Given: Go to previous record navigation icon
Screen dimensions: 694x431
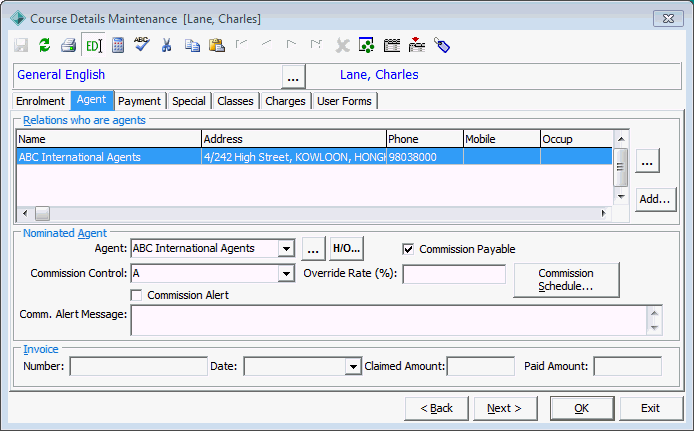Looking at the screenshot, I should click(x=266, y=43).
